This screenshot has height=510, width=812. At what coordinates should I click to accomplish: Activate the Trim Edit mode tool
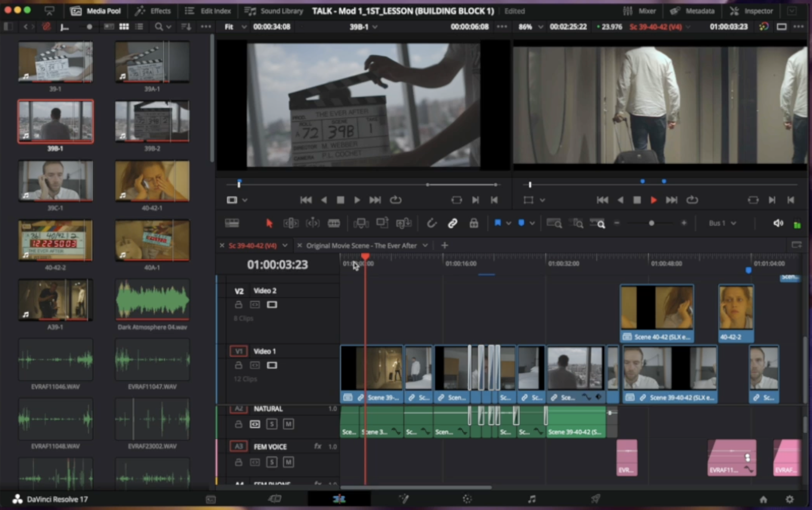click(x=291, y=223)
